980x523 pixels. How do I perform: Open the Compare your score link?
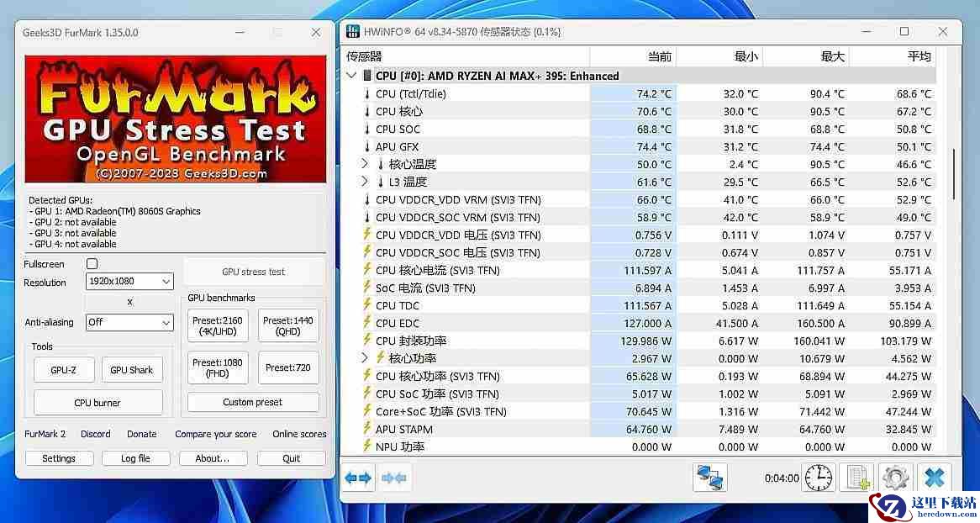click(216, 434)
